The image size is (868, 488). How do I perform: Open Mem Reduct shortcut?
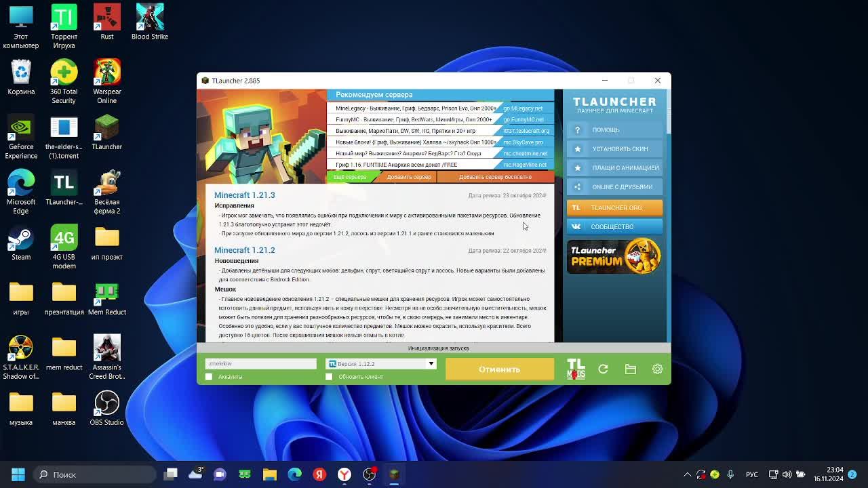(106, 298)
